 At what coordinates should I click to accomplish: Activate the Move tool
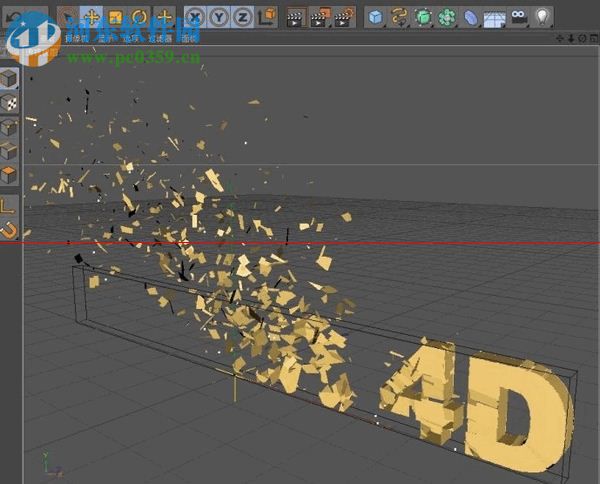tap(91, 18)
